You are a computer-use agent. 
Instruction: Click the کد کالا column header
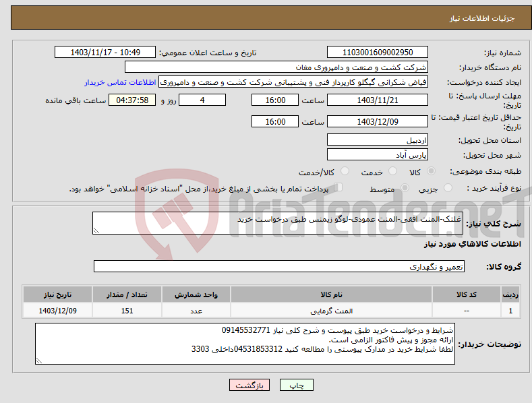(x=467, y=294)
